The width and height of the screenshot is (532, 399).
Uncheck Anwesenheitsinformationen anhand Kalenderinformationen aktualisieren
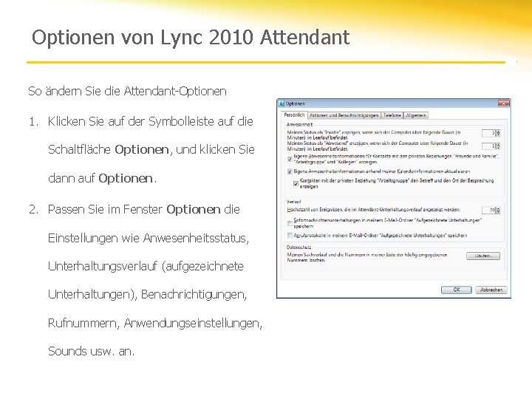(290, 171)
